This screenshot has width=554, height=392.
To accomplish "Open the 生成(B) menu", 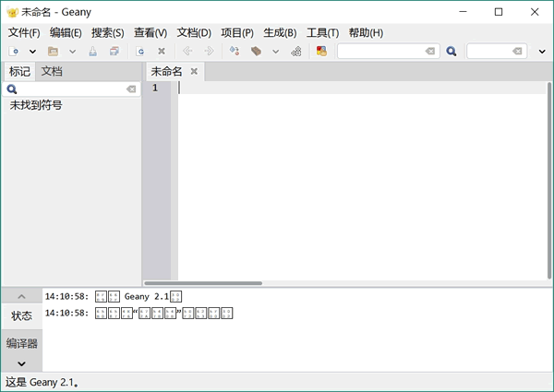I will click(x=280, y=32).
